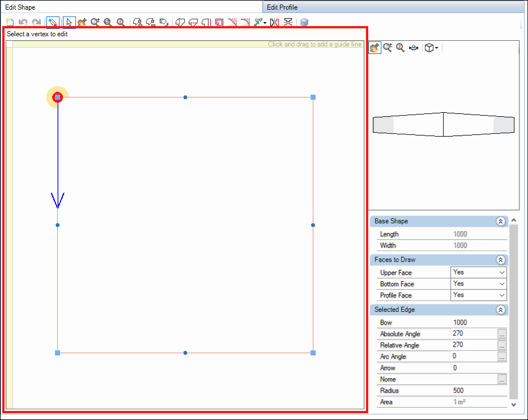Click the Relative Angle ellipsis button
Image resolution: width=528 pixels, height=420 pixels.
coord(502,345)
